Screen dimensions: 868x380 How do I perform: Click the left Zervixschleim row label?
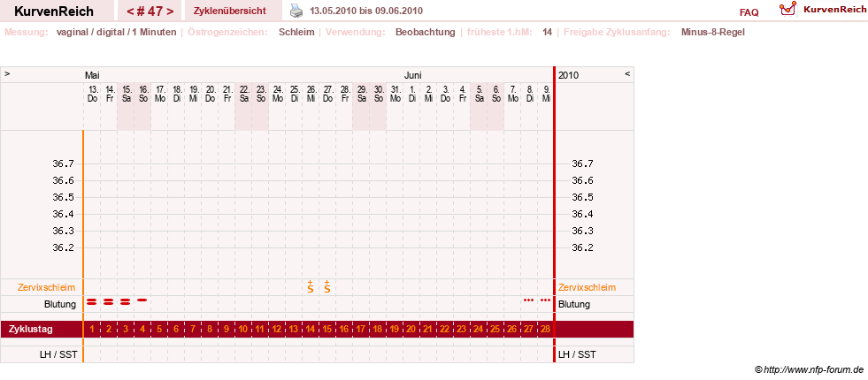[x=47, y=287]
